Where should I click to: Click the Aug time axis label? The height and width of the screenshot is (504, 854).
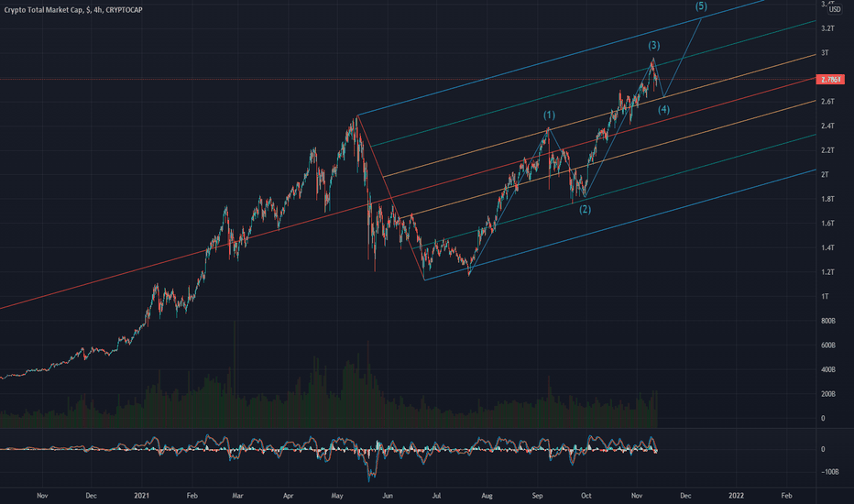(487, 496)
